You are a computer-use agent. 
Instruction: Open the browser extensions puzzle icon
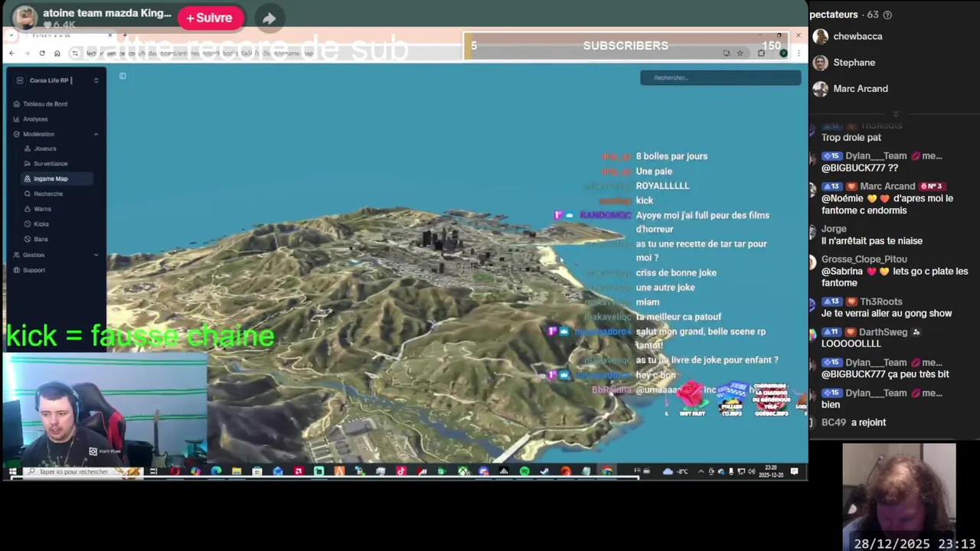[761, 54]
